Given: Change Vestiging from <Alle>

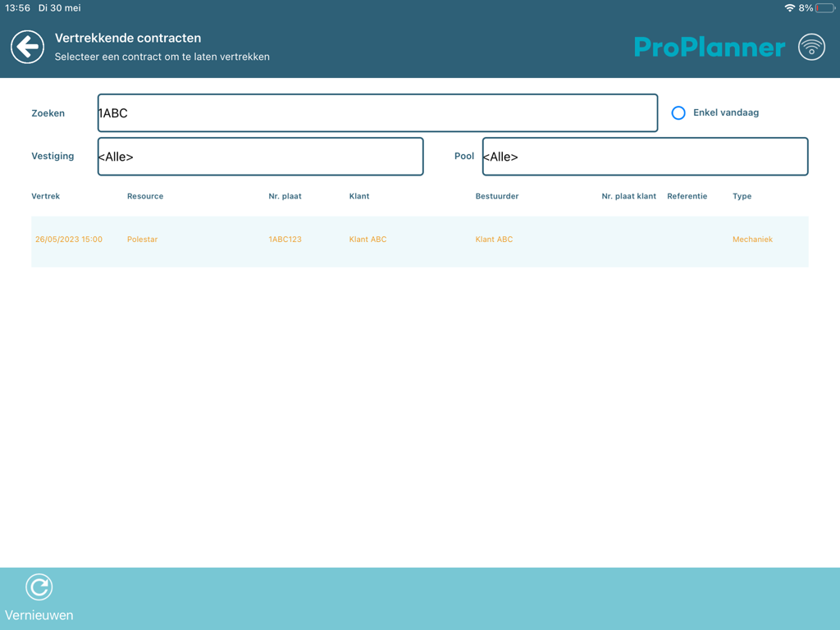Looking at the screenshot, I should pyautogui.click(x=260, y=156).
